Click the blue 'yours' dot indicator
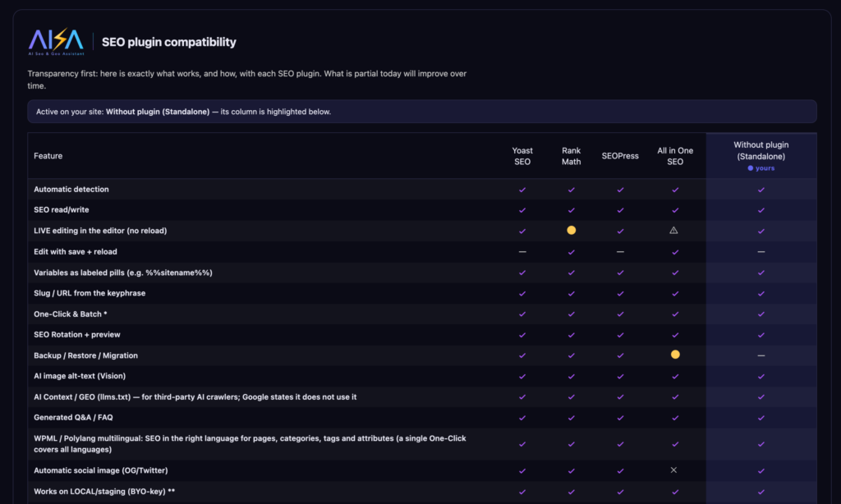The height and width of the screenshot is (504, 841). tap(751, 168)
